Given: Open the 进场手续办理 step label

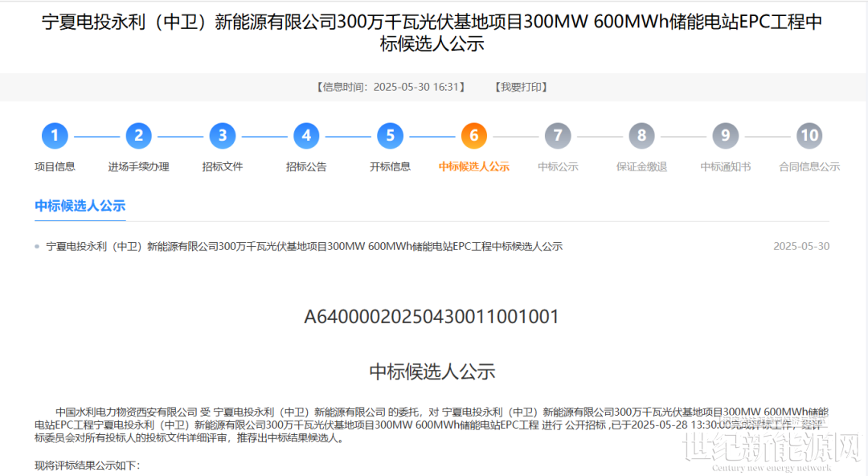Looking at the screenshot, I should click(x=138, y=166).
